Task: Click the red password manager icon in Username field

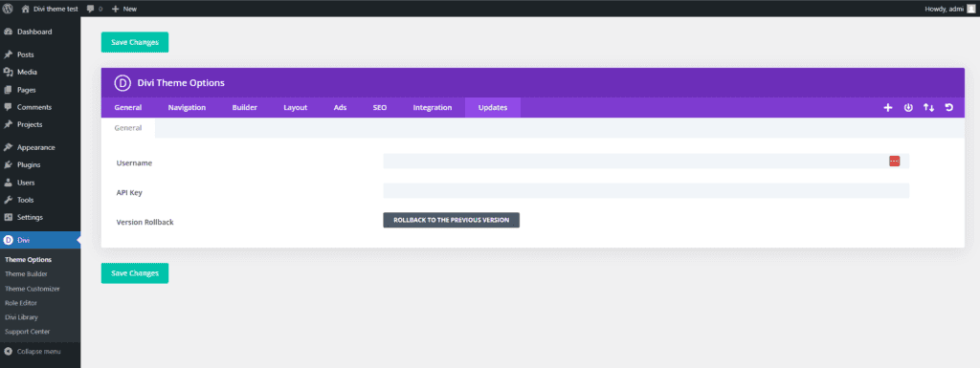Action: click(895, 161)
